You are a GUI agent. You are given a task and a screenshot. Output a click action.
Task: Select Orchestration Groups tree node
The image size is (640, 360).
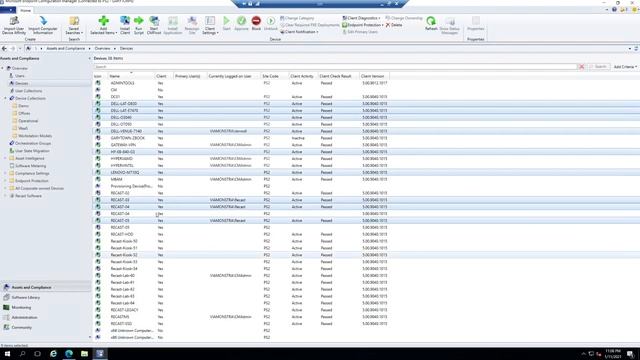tap(33, 143)
